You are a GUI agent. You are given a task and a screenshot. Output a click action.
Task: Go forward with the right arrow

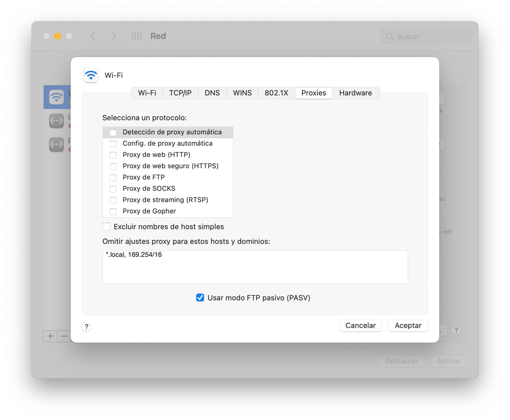[114, 36]
